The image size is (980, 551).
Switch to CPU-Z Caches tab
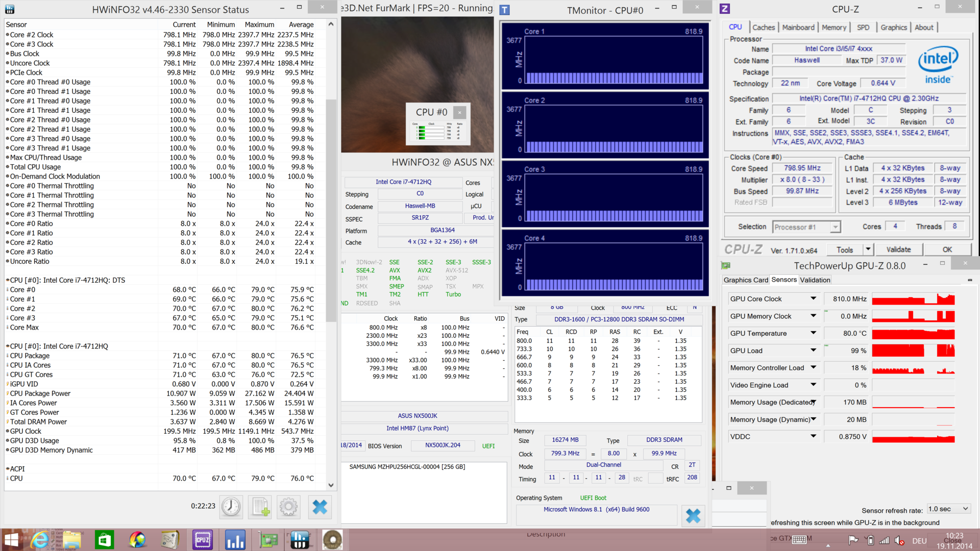763,28
